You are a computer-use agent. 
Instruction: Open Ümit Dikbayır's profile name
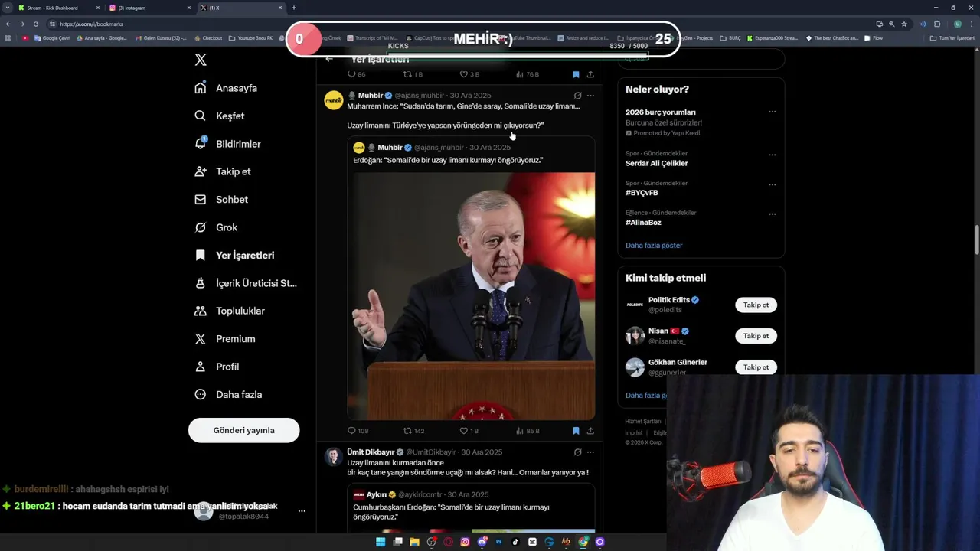(371, 452)
